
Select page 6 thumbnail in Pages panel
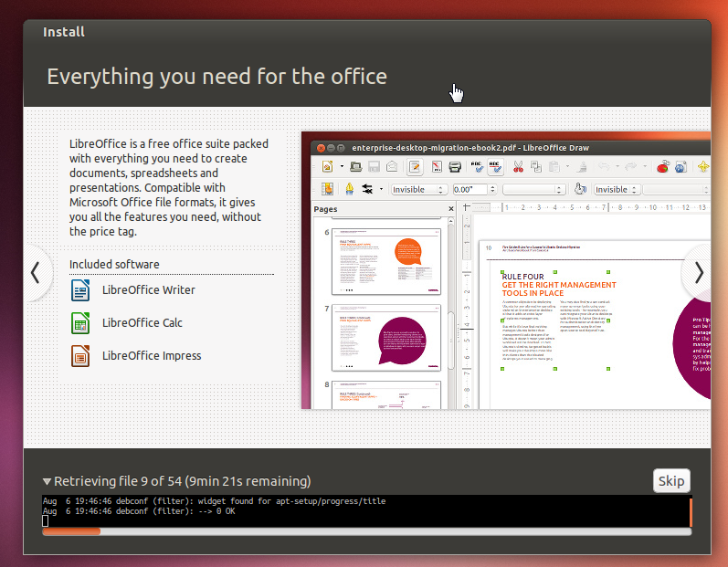point(386,261)
